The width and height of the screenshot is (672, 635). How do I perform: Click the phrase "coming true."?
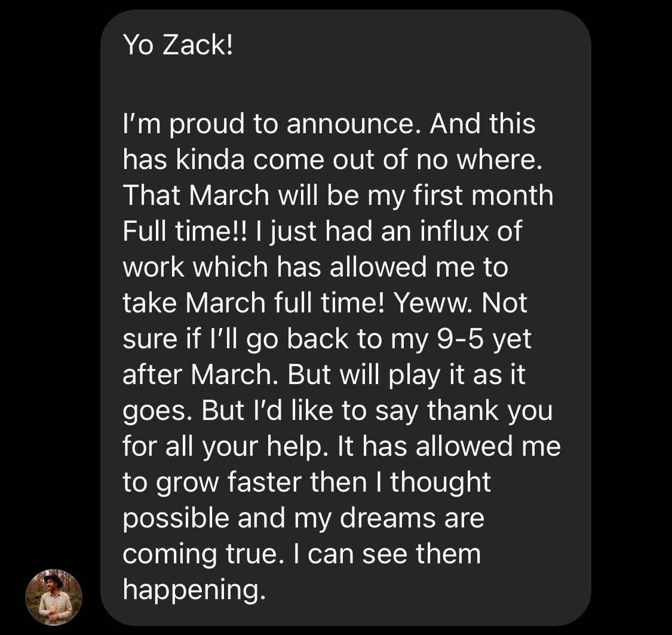click(x=201, y=554)
